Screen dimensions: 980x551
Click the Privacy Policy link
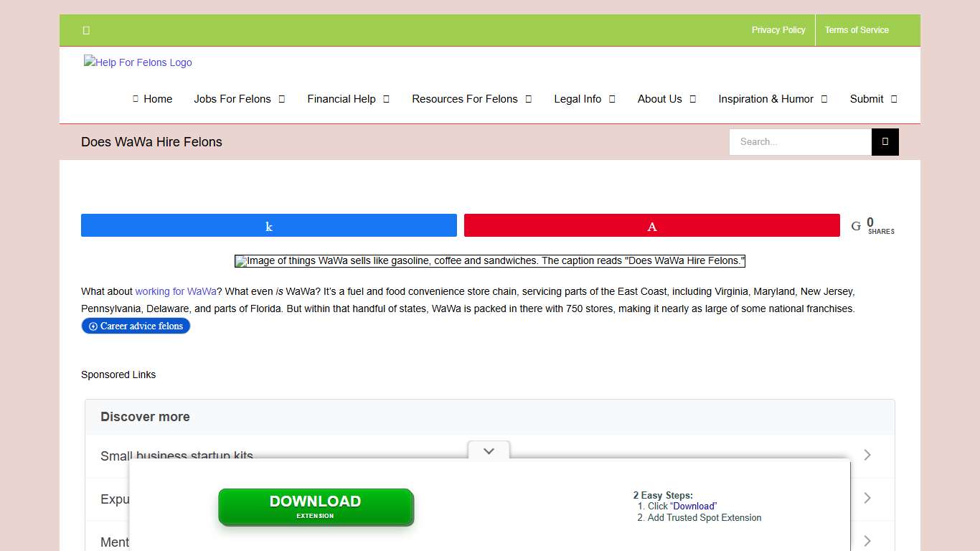(778, 30)
